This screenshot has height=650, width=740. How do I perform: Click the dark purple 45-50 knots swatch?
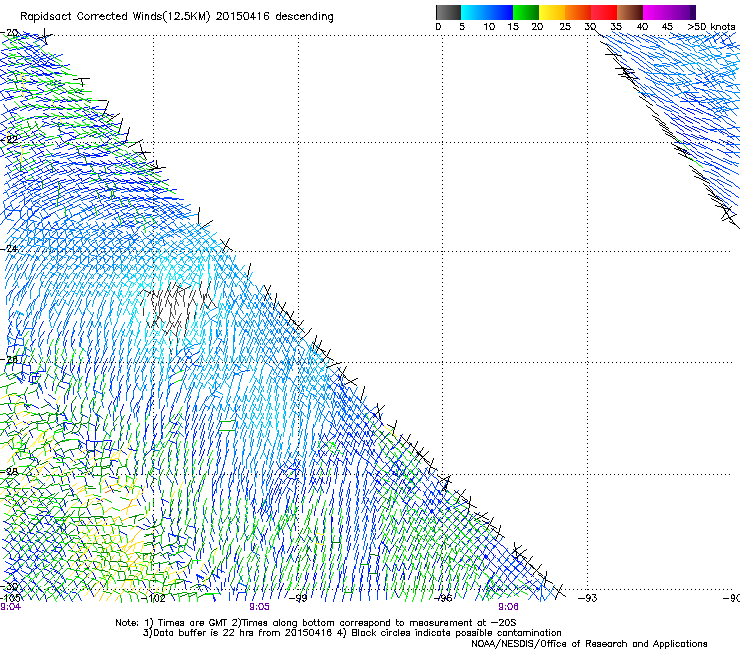point(682,12)
